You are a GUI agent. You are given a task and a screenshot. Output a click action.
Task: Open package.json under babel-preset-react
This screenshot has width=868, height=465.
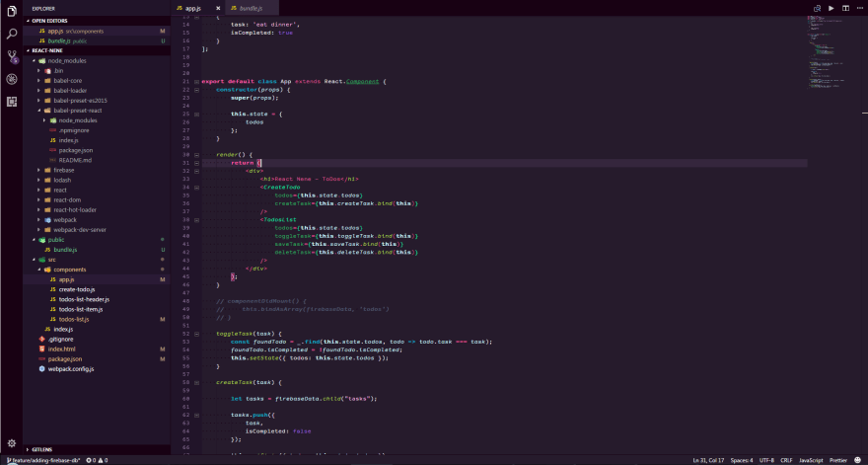pyautogui.click(x=97, y=150)
